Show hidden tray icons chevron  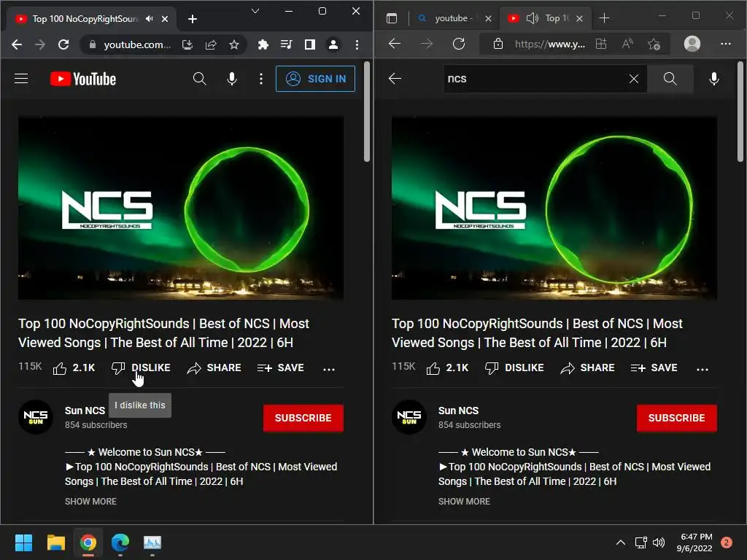pos(620,542)
